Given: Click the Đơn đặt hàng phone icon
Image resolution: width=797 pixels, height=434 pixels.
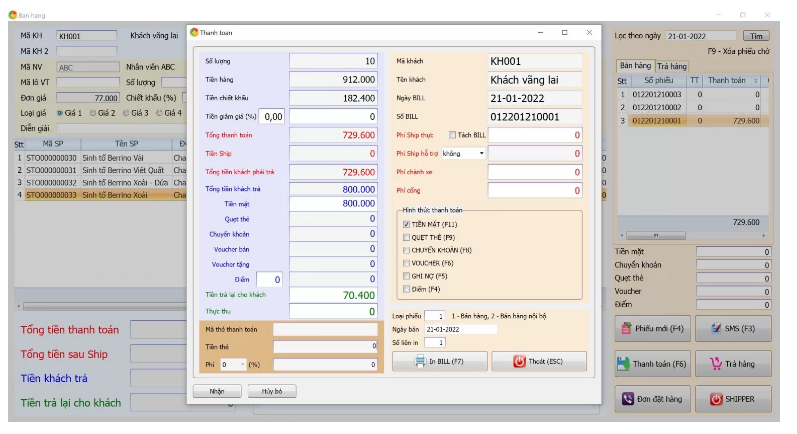Looking at the screenshot, I should pyautogui.click(x=628, y=399).
